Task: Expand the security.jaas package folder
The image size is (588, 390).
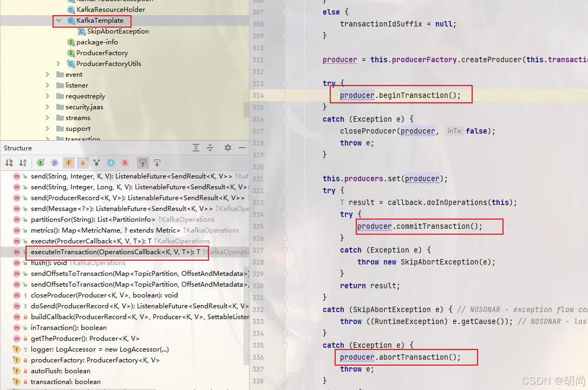Action: [x=47, y=107]
